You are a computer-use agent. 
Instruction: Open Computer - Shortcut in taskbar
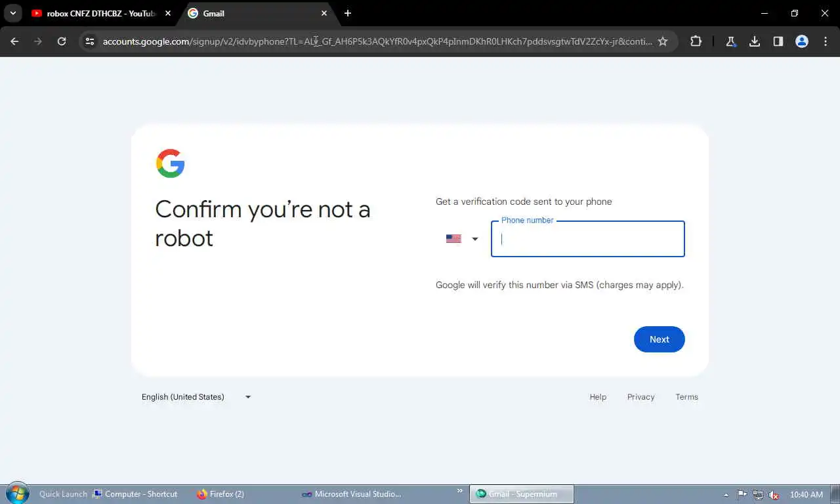pos(135,494)
